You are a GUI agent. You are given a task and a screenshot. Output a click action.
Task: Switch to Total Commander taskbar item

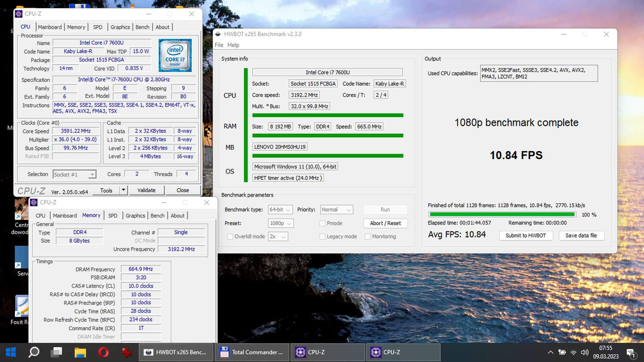[252, 352]
